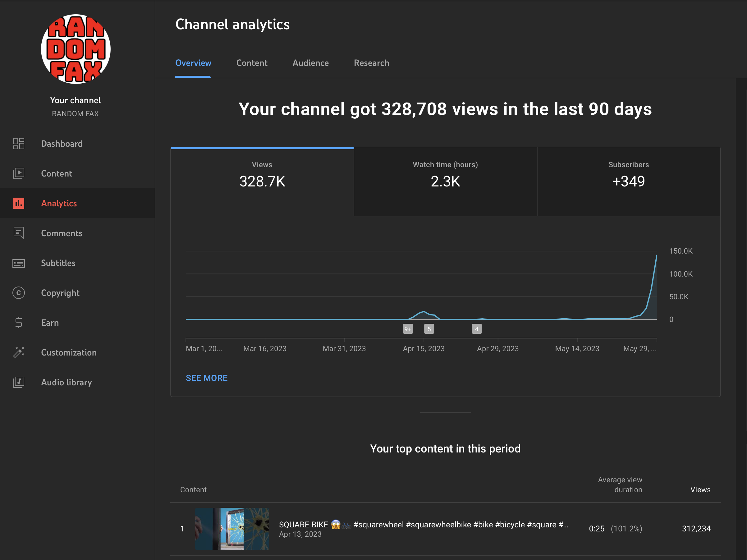The height and width of the screenshot is (560, 747).
Task: Open the SQUARE BIKE video thumbnail
Action: click(x=232, y=529)
